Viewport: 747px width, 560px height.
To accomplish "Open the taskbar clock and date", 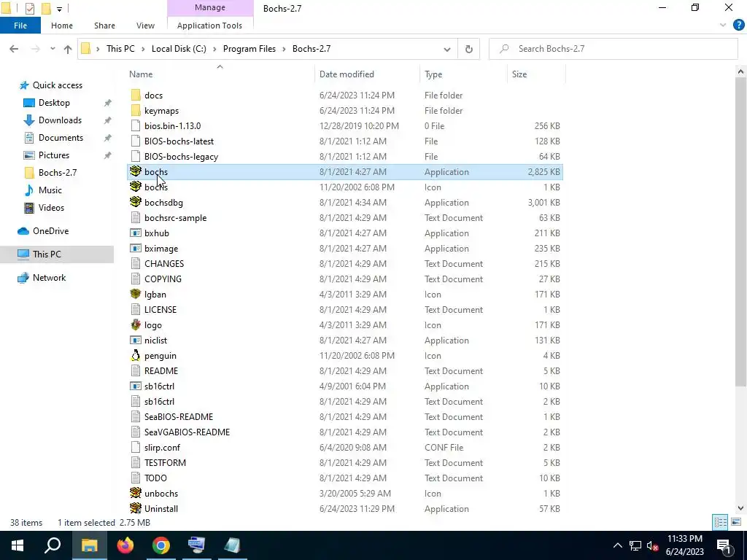I will click(684, 545).
